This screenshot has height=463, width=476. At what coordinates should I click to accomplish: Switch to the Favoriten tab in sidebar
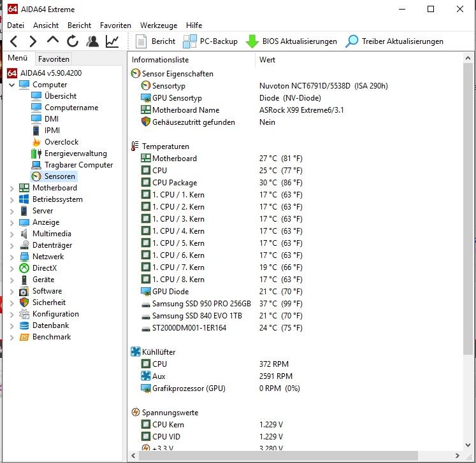[x=54, y=59]
